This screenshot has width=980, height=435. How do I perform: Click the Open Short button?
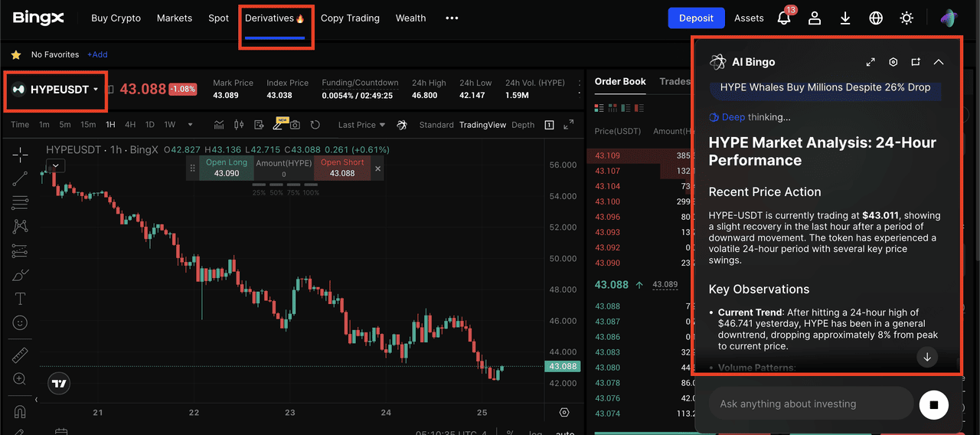click(x=342, y=168)
